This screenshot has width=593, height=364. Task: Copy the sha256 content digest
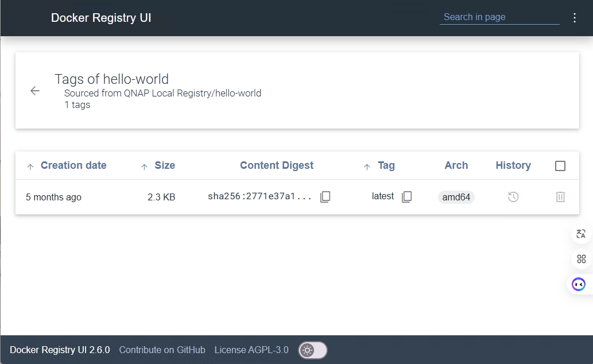tap(325, 197)
